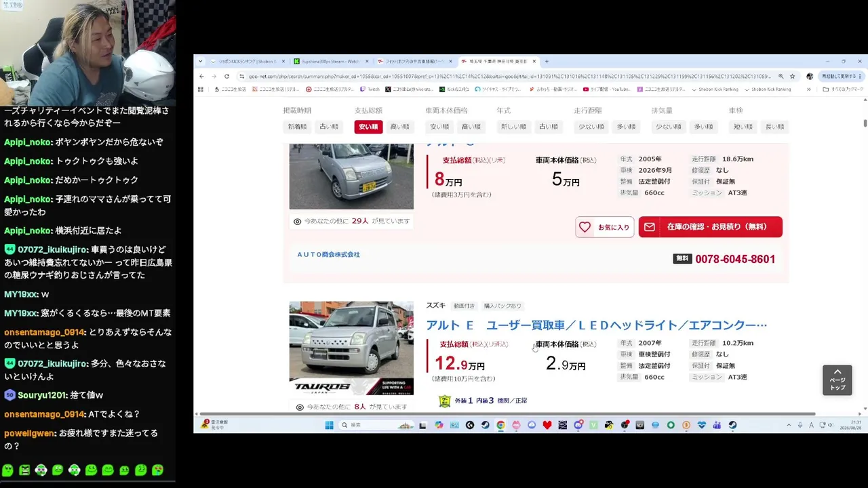Viewport: 868px width, 488px height.
Task: Click chat username Souryu1201
Action: [43, 395]
